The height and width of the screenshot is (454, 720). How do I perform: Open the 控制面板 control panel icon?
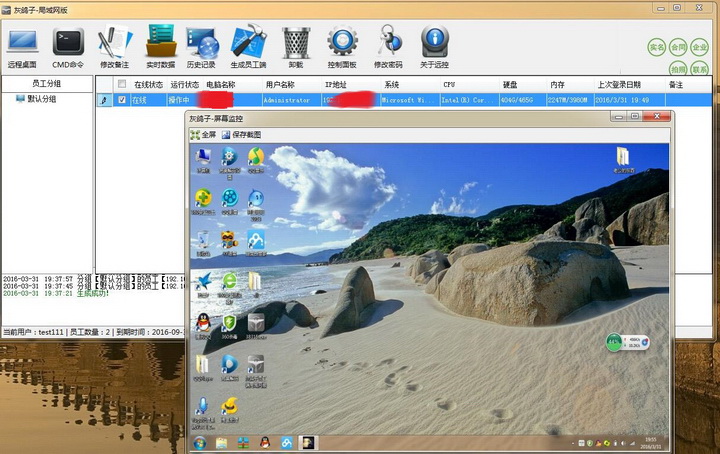click(342, 48)
